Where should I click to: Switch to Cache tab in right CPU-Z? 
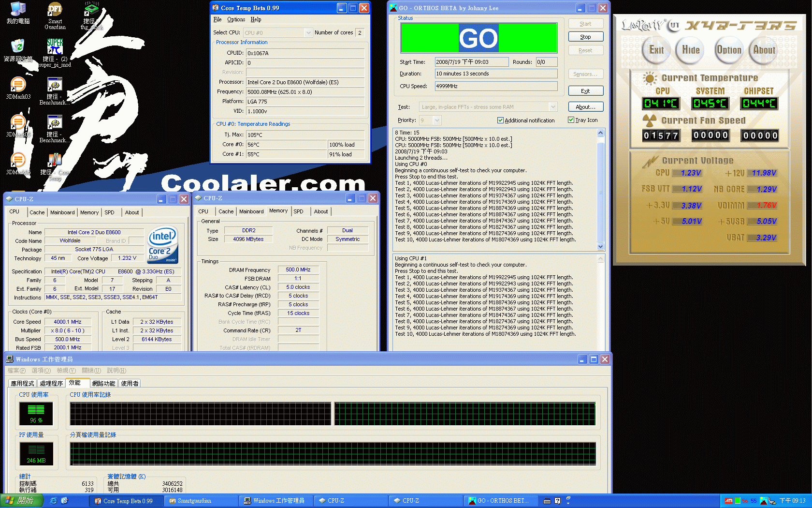point(226,211)
